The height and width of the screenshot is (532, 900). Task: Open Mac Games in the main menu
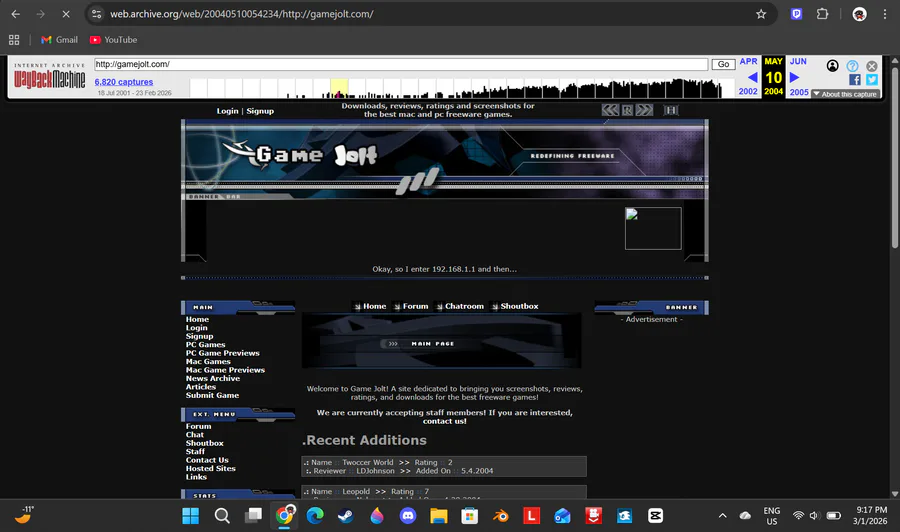(x=208, y=362)
